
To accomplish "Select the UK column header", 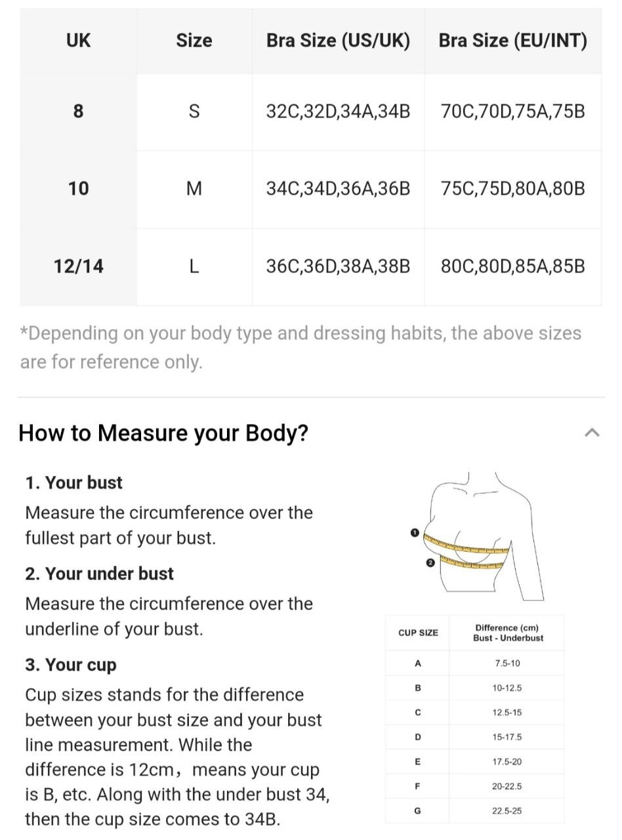I will coord(78,41).
